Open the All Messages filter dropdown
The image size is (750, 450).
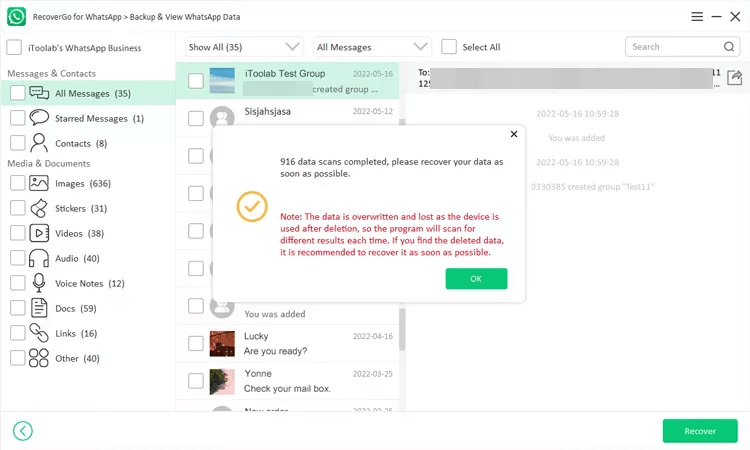click(x=372, y=47)
